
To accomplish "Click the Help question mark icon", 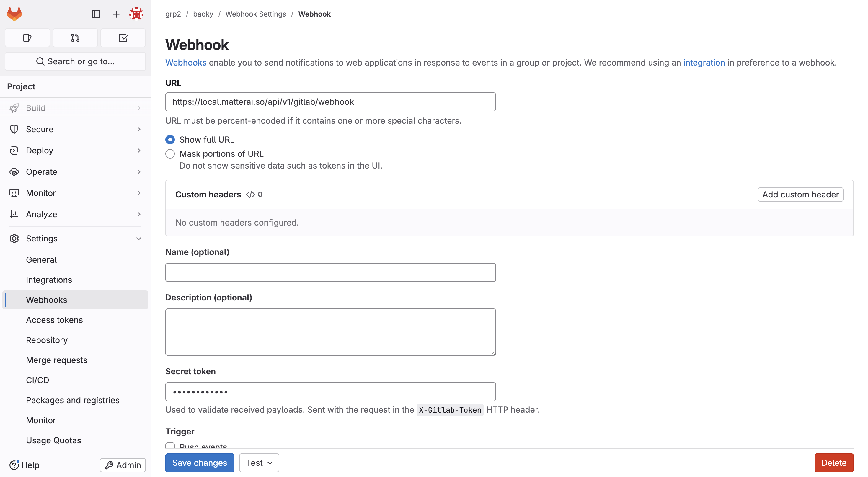I will pyautogui.click(x=14, y=465).
